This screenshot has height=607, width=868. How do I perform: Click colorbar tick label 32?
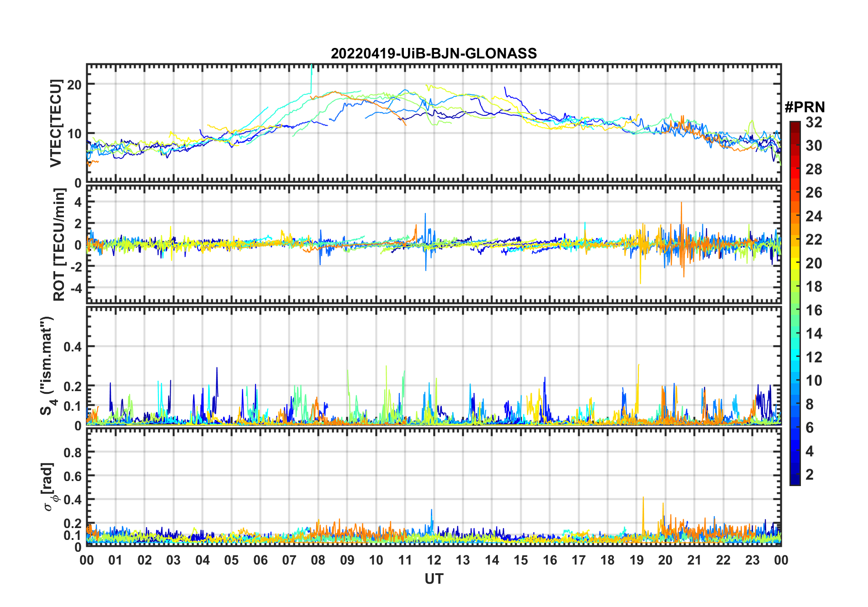814,122
